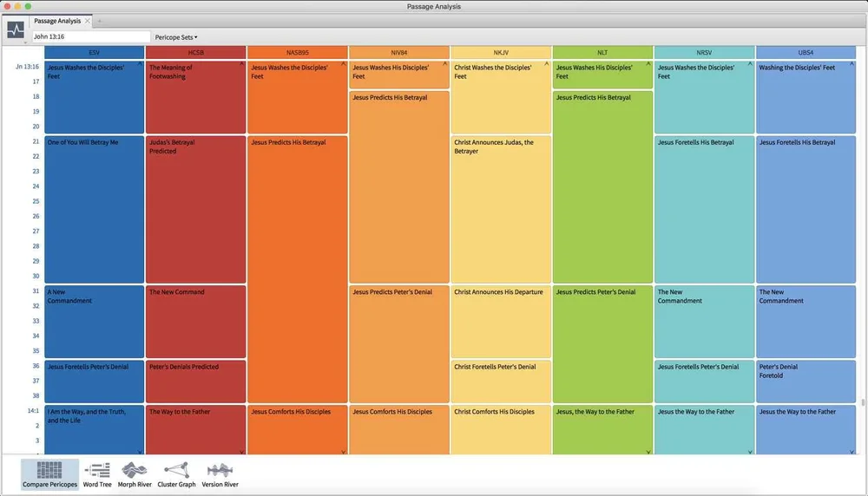
Task: Click the John 13:16 reference field
Action: click(91, 36)
